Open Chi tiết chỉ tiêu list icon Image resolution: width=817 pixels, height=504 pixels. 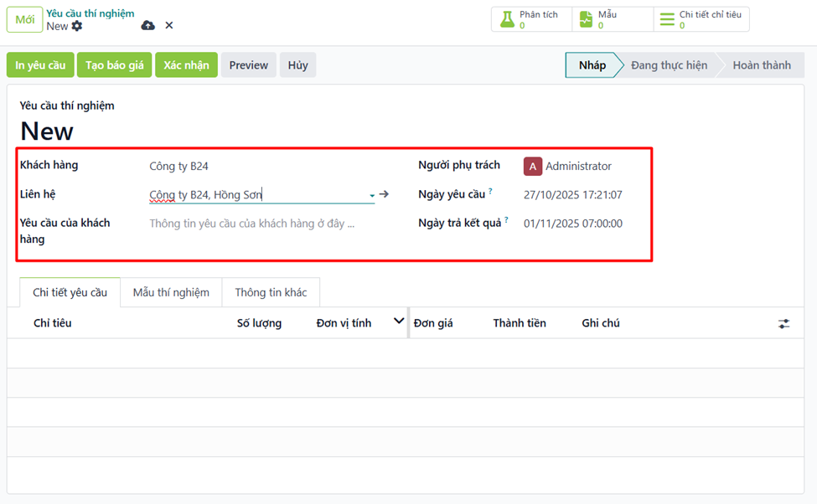pos(666,19)
